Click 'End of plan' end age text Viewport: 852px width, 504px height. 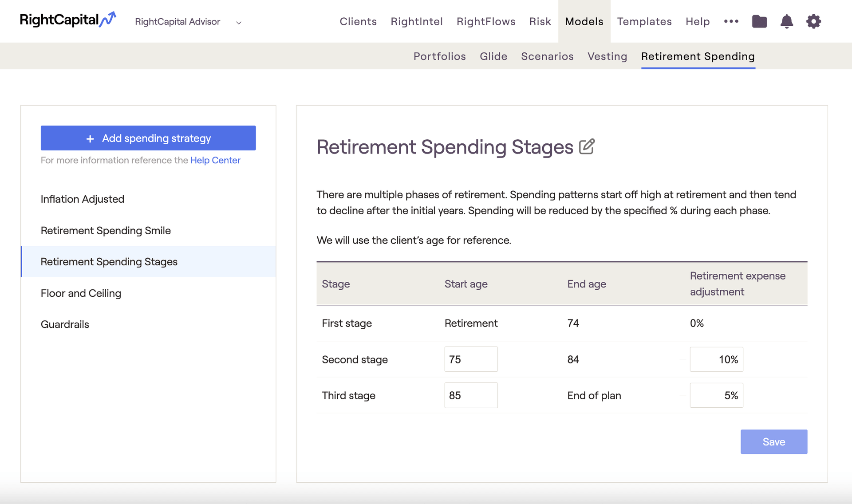pos(594,395)
